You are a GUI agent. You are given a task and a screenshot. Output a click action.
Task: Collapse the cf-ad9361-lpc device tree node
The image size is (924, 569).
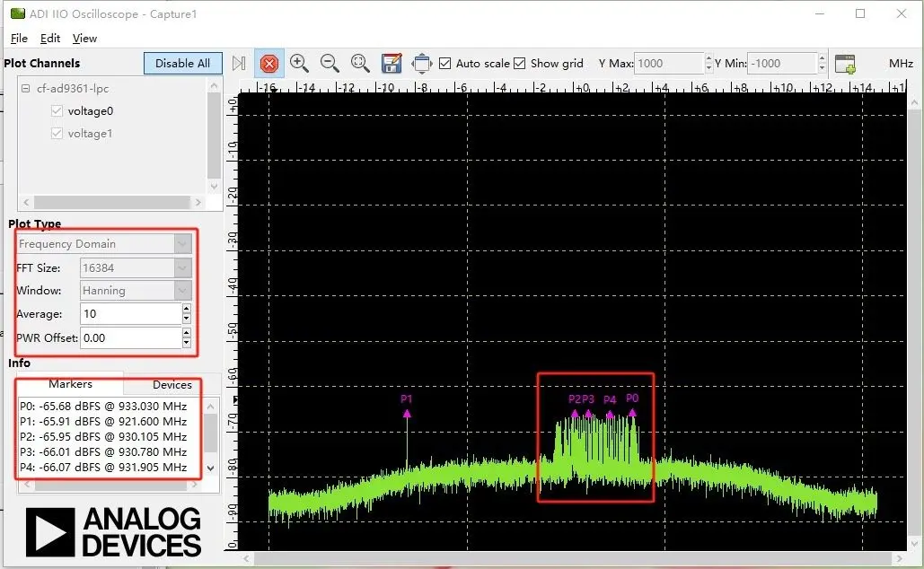[x=26, y=89]
